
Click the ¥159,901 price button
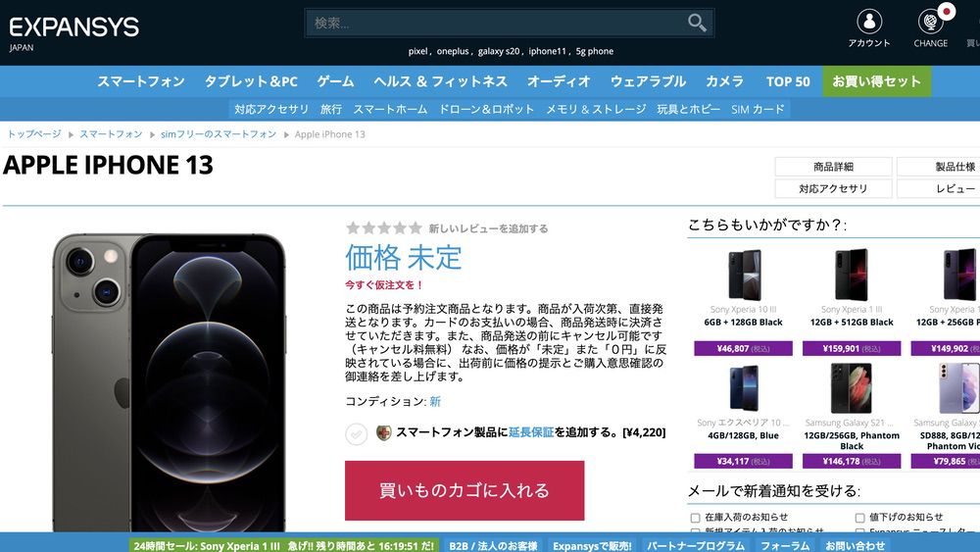click(x=852, y=348)
